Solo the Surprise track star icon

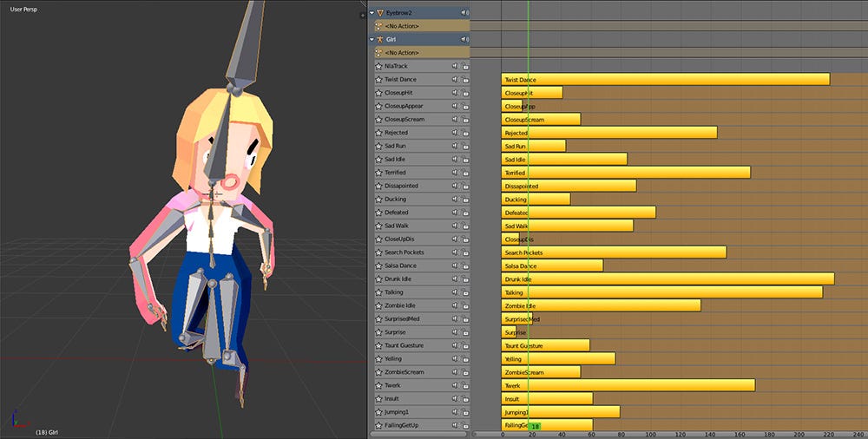[x=378, y=332]
